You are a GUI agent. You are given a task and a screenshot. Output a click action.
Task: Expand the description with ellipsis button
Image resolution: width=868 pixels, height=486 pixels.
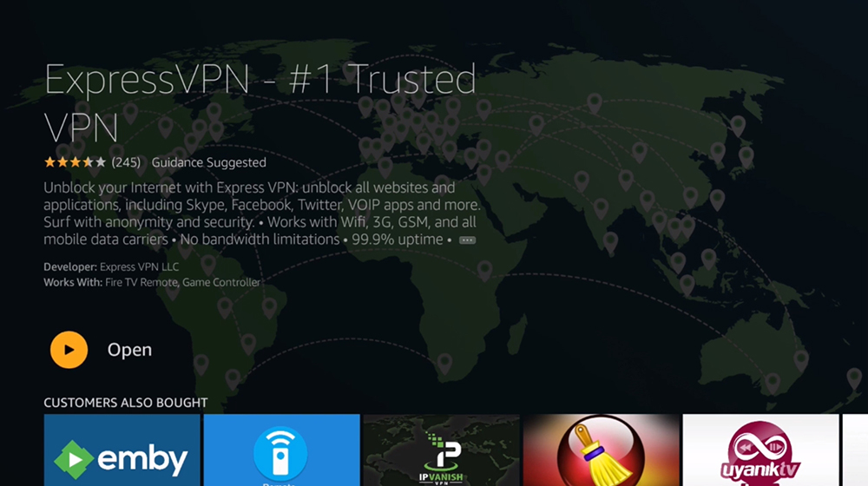point(467,240)
